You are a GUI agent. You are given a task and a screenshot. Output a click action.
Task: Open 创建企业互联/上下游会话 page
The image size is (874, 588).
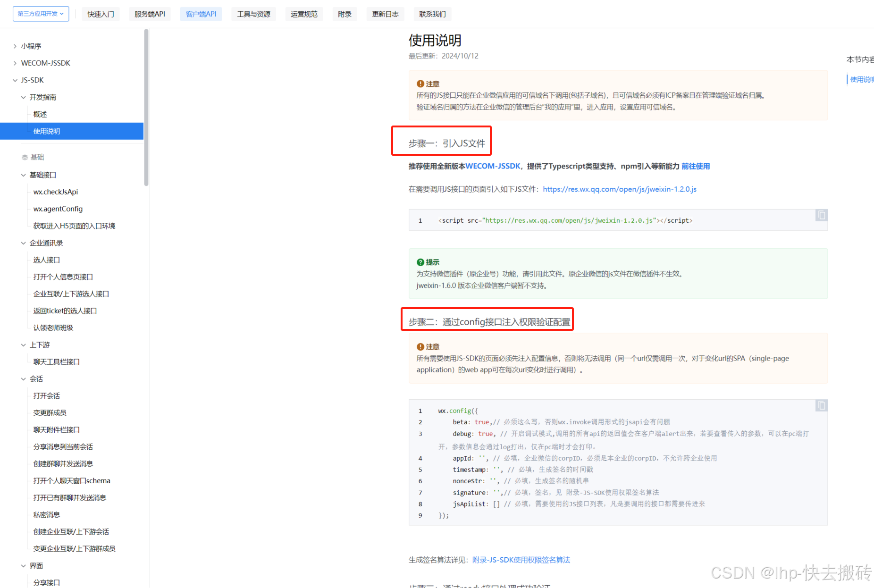pyautogui.click(x=71, y=532)
